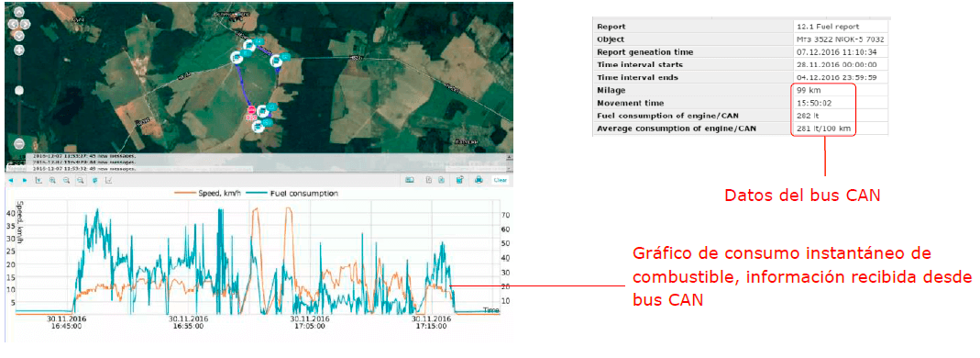Click the Clear button in the chart toolbar
Viewport: 980px width, 358px height.
point(501,180)
